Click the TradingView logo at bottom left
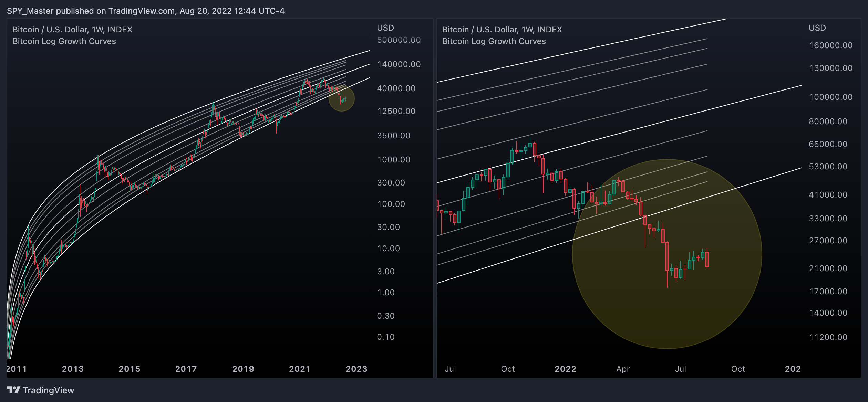The height and width of the screenshot is (402, 868). click(40, 390)
